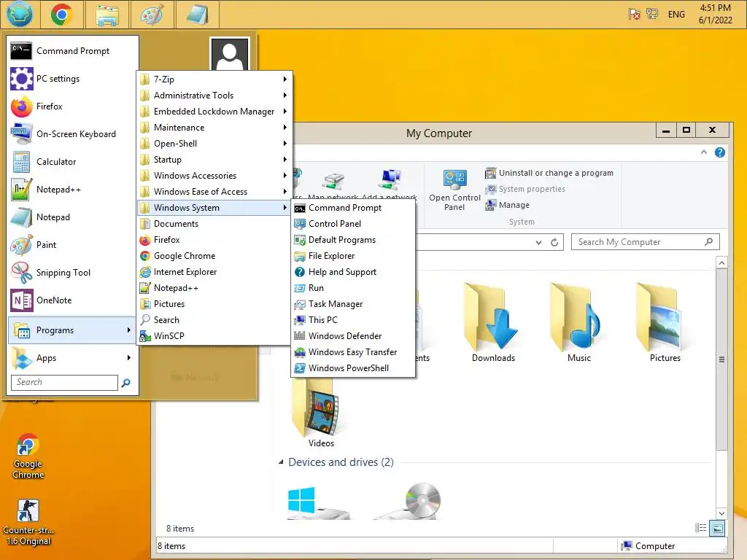This screenshot has width=747, height=560.
Task: Open the My Computer help icon
Action: pos(720,152)
